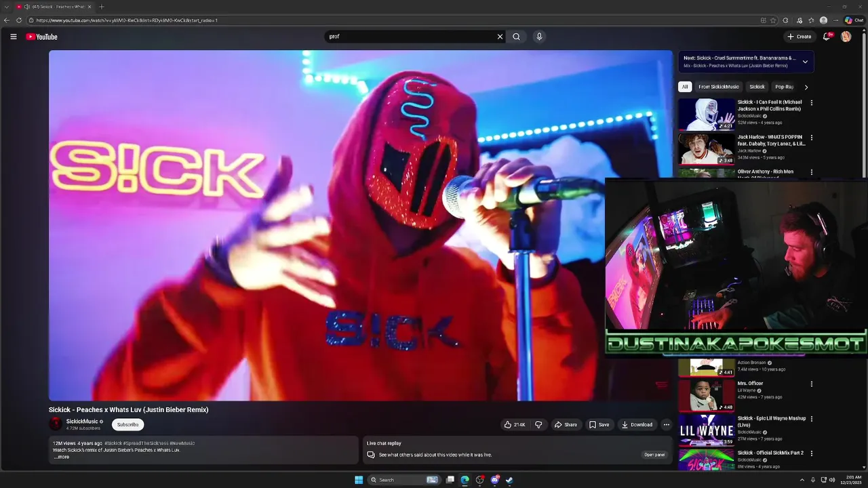Image resolution: width=868 pixels, height=488 pixels.
Task: Open the Windows Start menu
Action: pyautogui.click(x=359, y=480)
